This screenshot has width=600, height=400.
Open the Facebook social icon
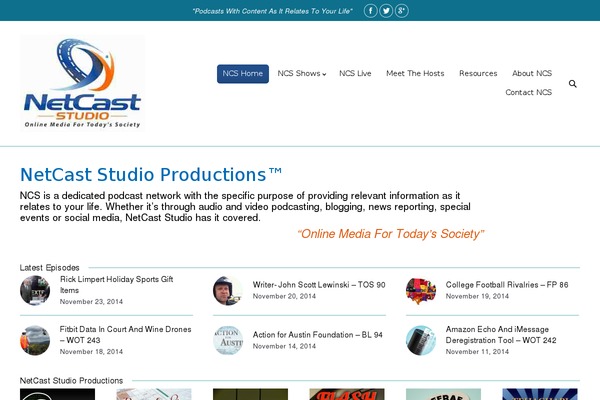tap(370, 11)
